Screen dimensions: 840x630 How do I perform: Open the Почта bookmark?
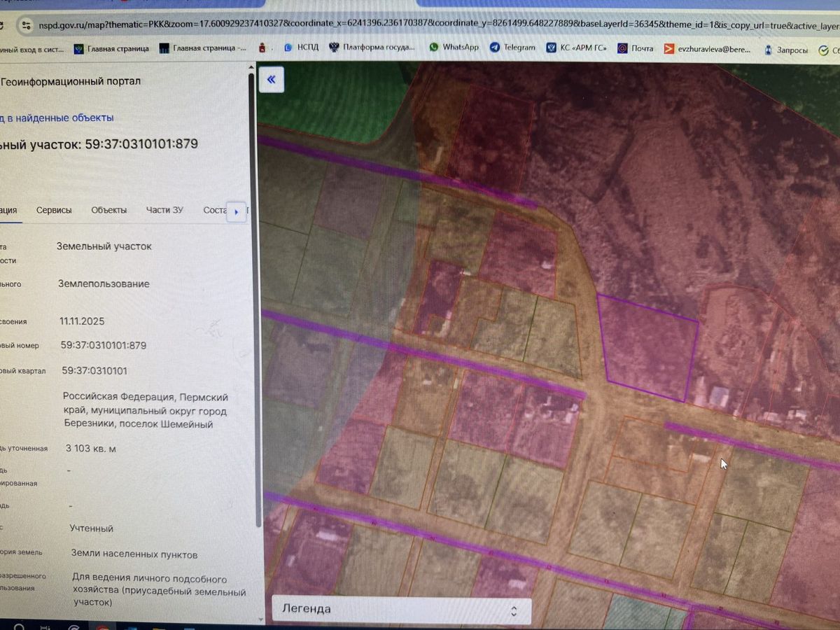pyautogui.click(x=635, y=48)
